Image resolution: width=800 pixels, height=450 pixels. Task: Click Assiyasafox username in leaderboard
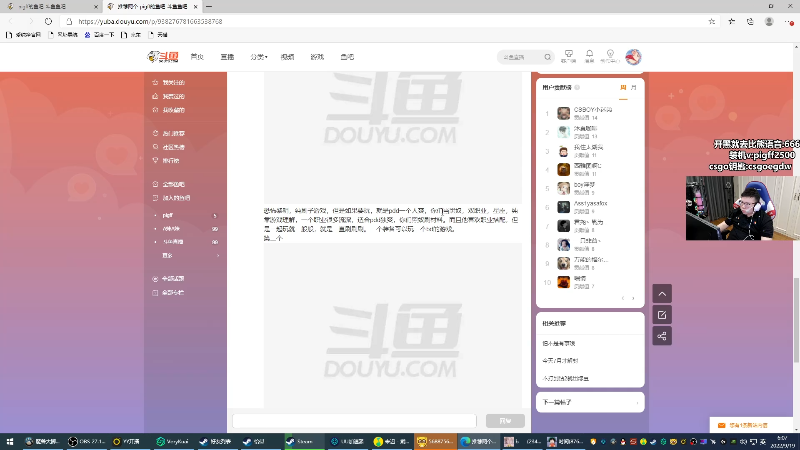pos(590,203)
